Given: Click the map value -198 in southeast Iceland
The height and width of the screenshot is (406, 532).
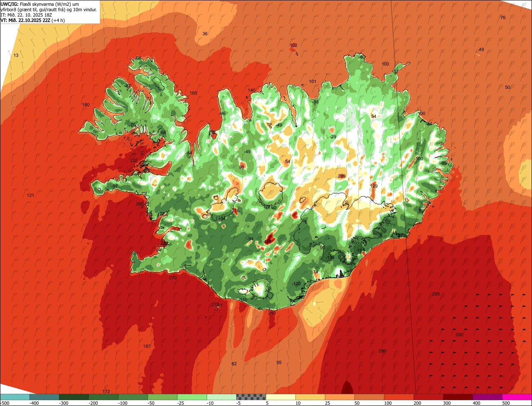Looking at the screenshot, I should pyautogui.click(x=330, y=257).
